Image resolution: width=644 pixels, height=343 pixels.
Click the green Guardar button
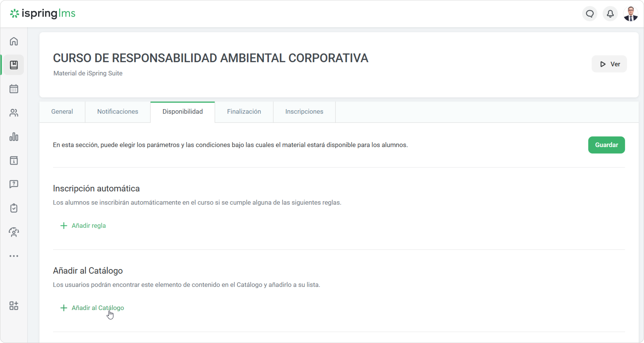click(x=606, y=145)
